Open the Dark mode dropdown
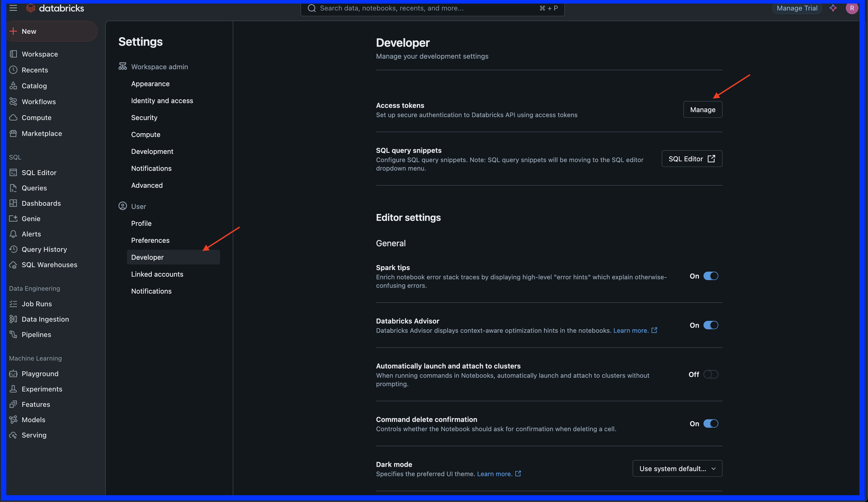Viewport: 868px width, 502px height. point(677,469)
